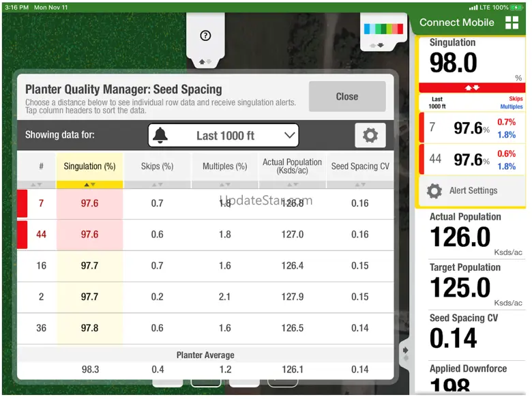Open the Target Population 125.0 tile

[x=472, y=284]
